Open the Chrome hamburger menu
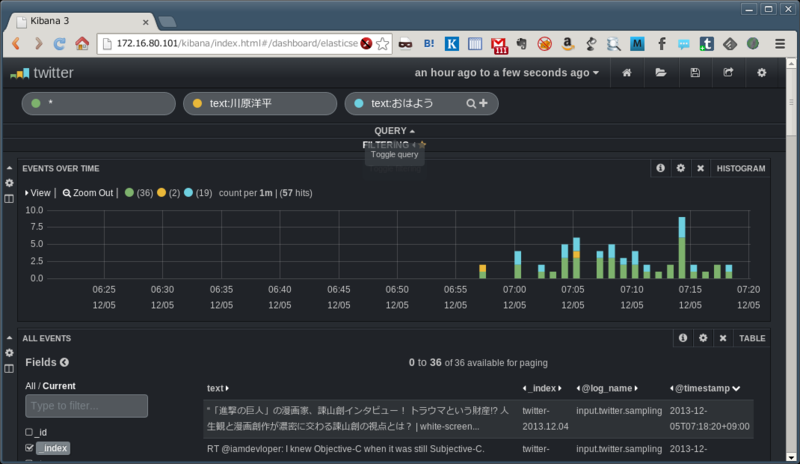 780,44
